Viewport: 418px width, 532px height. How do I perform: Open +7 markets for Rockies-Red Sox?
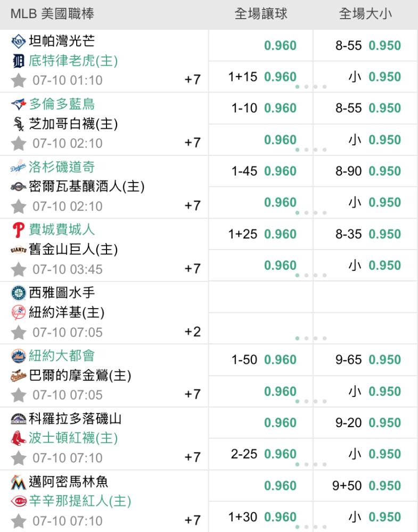pyautogui.click(x=193, y=458)
